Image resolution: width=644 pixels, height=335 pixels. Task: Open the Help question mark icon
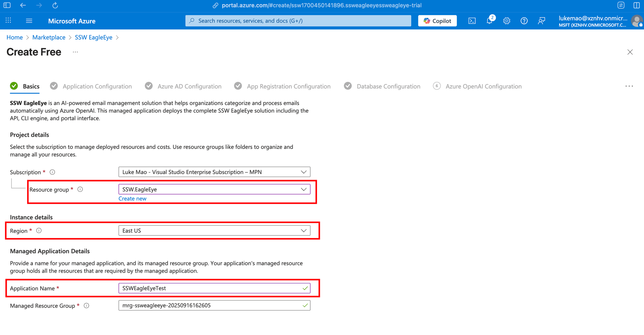click(524, 21)
